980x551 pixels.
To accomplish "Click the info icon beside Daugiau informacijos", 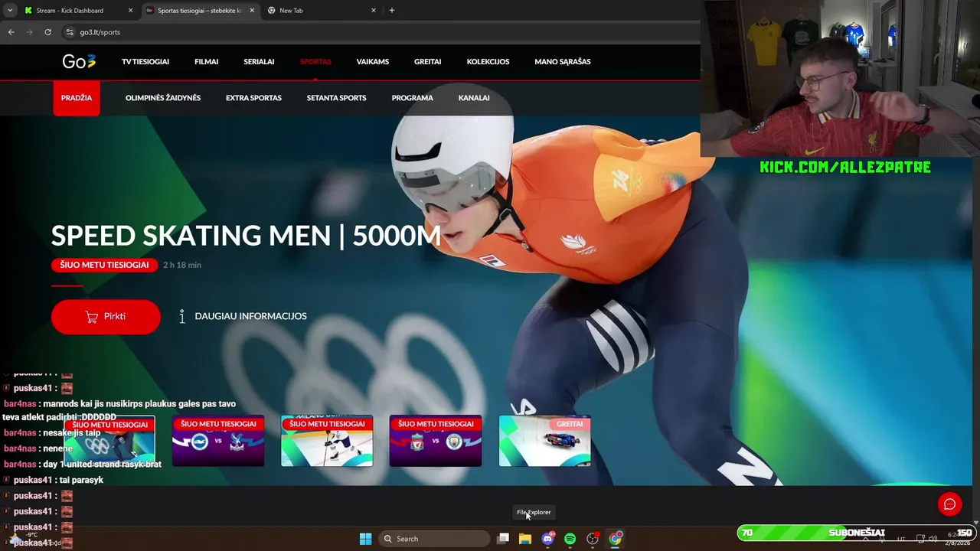I will [x=182, y=316].
